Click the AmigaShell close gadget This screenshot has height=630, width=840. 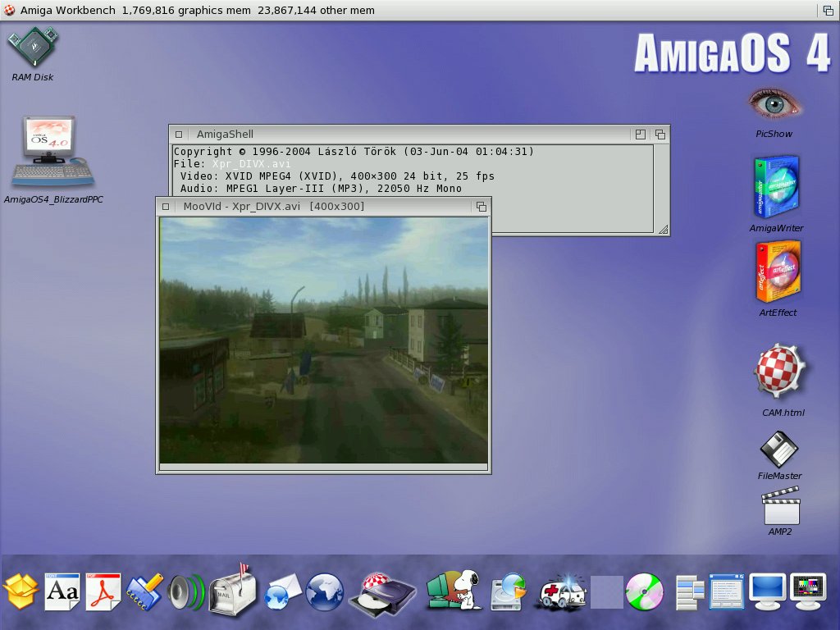(x=179, y=135)
